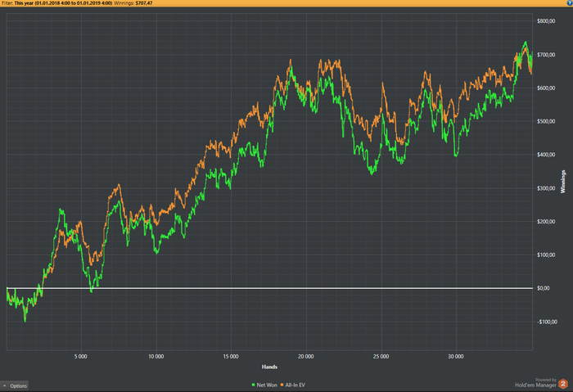573x392 pixels.
Task: Select the All-In EV legend label
Action: coord(295,385)
